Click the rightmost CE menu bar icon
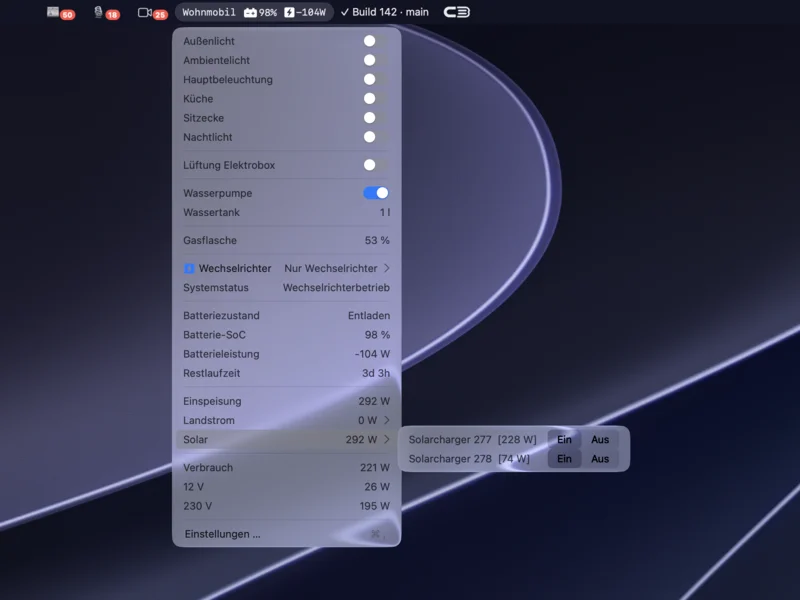The height and width of the screenshot is (600, 800). (x=456, y=12)
